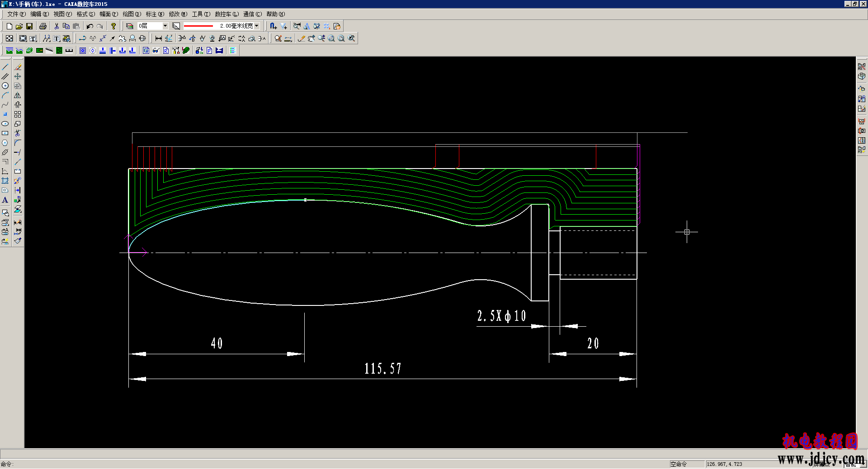
Task: Click the Copy icon in top toolbar
Action: coord(66,26)
